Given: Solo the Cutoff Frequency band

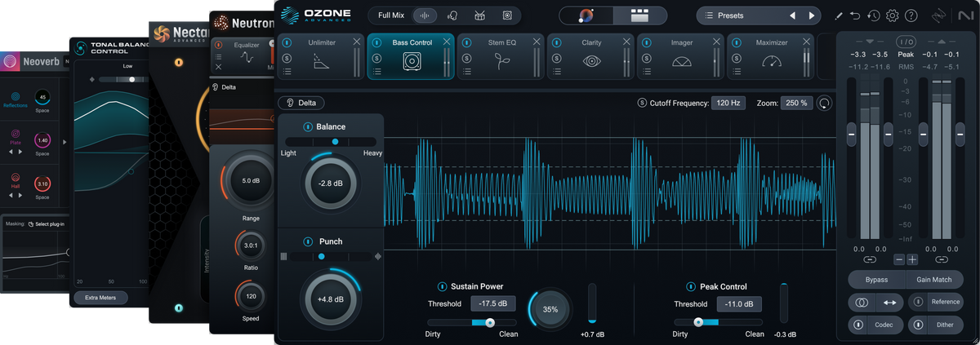Looking at the screenshot, I should [x=642, y=103].
